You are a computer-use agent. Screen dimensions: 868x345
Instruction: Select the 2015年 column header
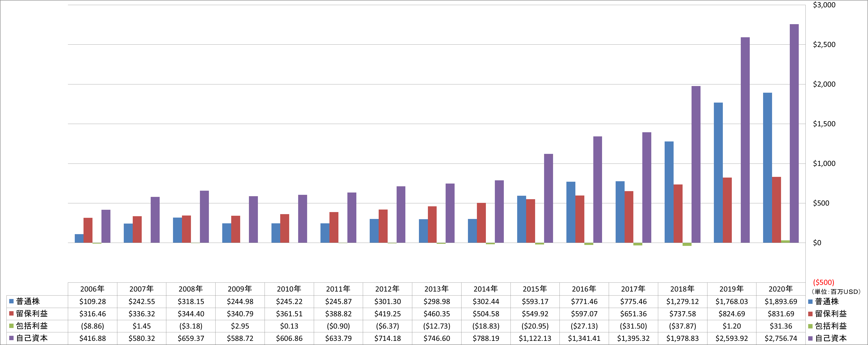click(535, 289)
